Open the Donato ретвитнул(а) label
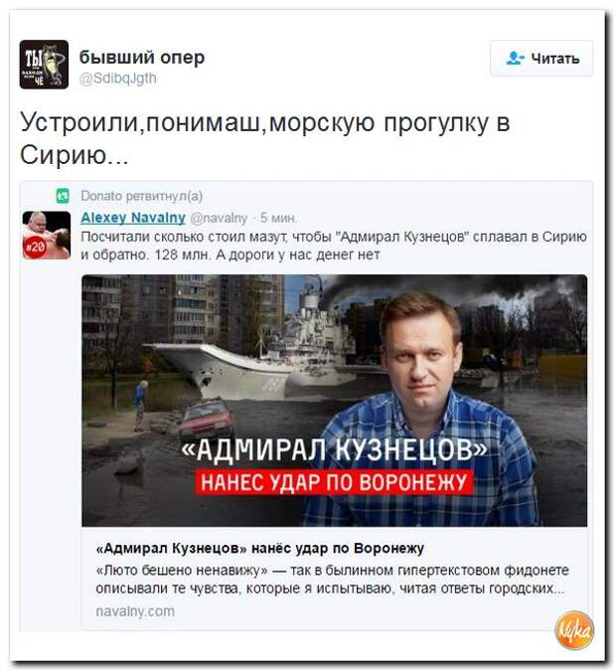Screen dimensions: 616x672 (141, 196)
